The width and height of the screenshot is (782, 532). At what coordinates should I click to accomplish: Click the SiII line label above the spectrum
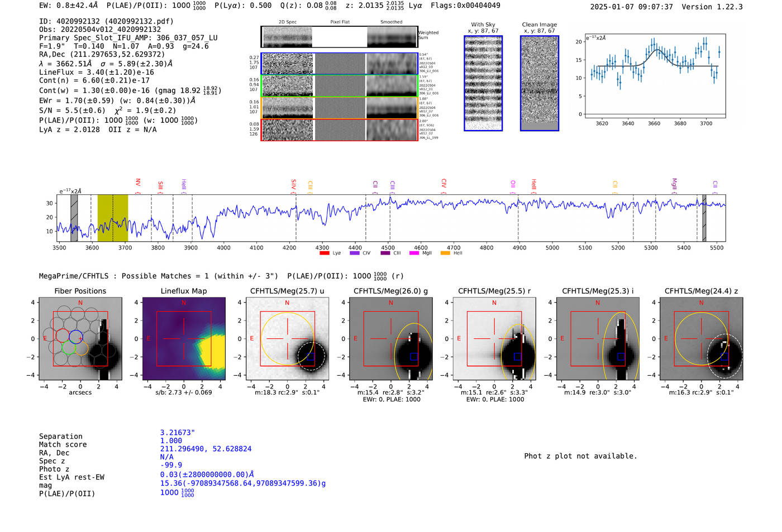click(160, 185)
